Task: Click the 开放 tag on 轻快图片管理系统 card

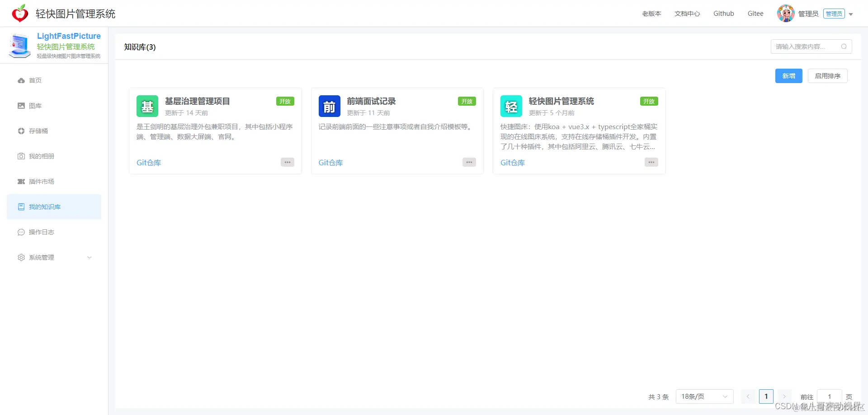Action: click(x=649, y=101)
